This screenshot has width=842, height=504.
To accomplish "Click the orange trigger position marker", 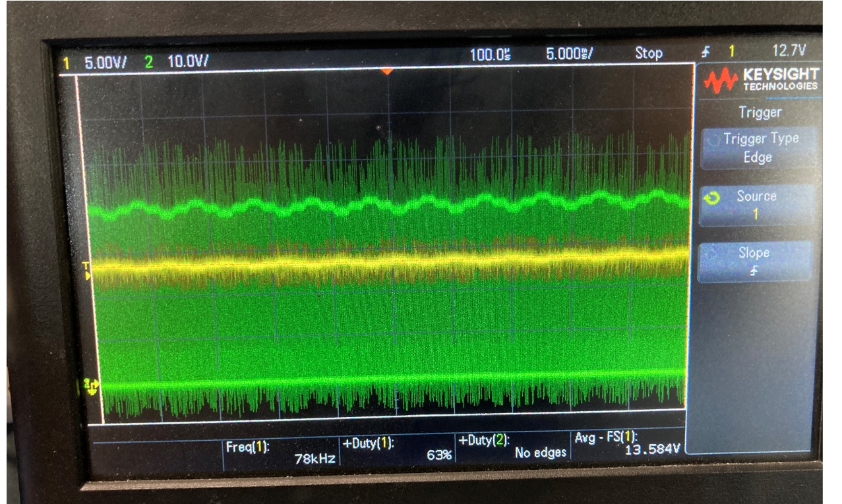I will (x=388, y=70).
